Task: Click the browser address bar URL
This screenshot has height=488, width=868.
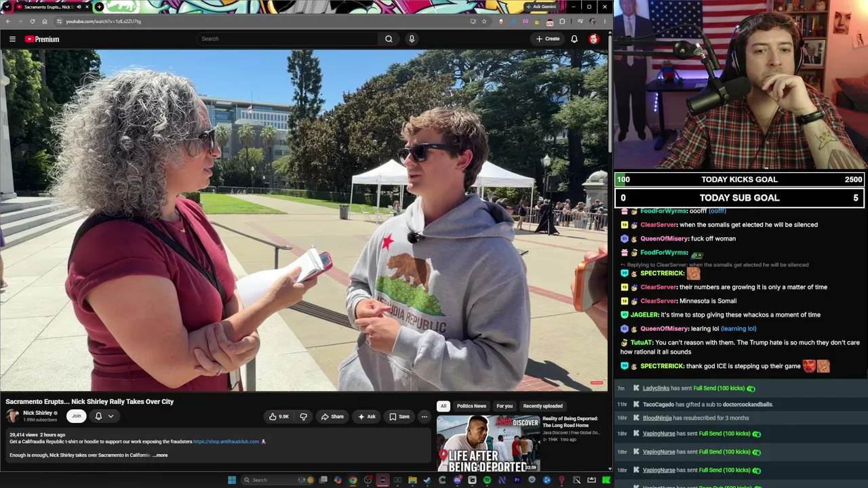Action: tap(103, 21)
